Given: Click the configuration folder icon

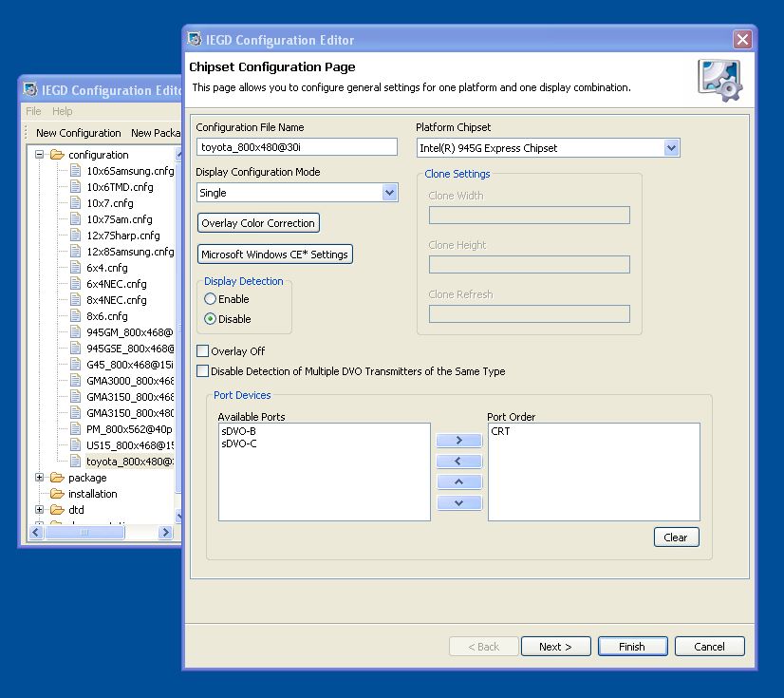Looking at the screenshot, I should pyautogui.click(x=57, y=155).
